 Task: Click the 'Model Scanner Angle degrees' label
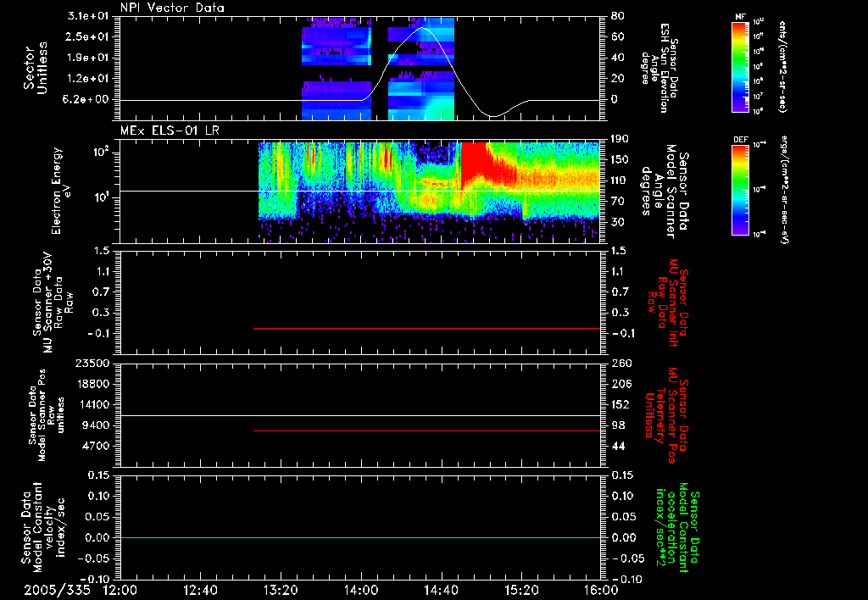(665, 192)
